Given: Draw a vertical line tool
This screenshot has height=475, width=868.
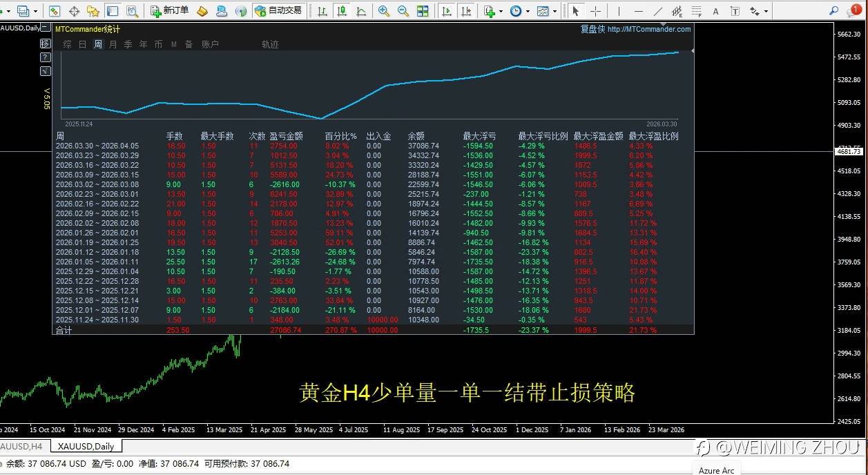Looking at the screenshot, I should (619, 11).
